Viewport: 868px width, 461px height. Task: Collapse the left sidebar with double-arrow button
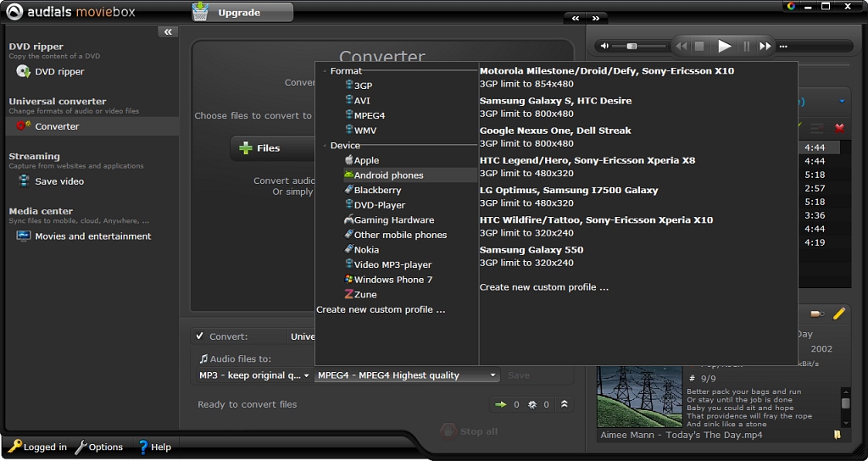pyautogui.click(x=168, y=32)
